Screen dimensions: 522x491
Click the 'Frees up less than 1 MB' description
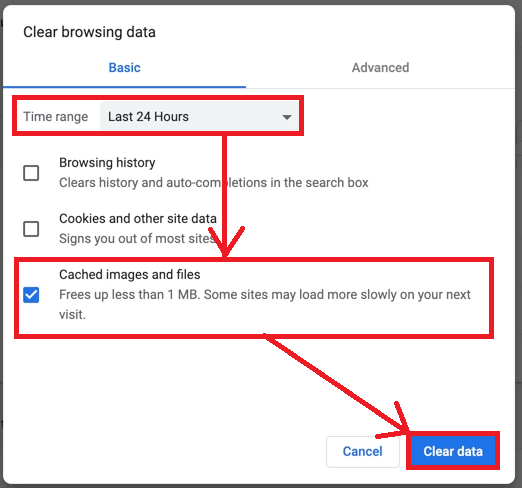coord(265,304)
